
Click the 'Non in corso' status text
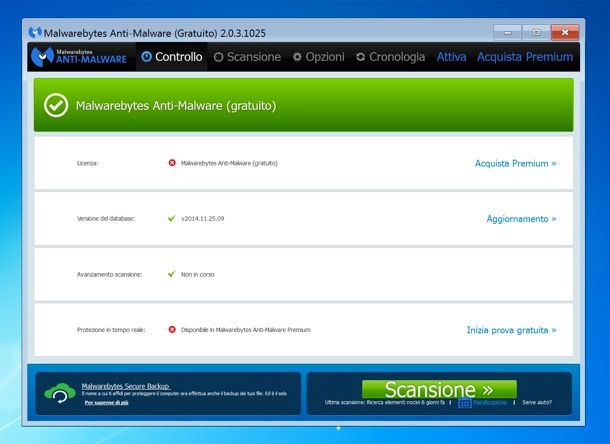[198, 274]
